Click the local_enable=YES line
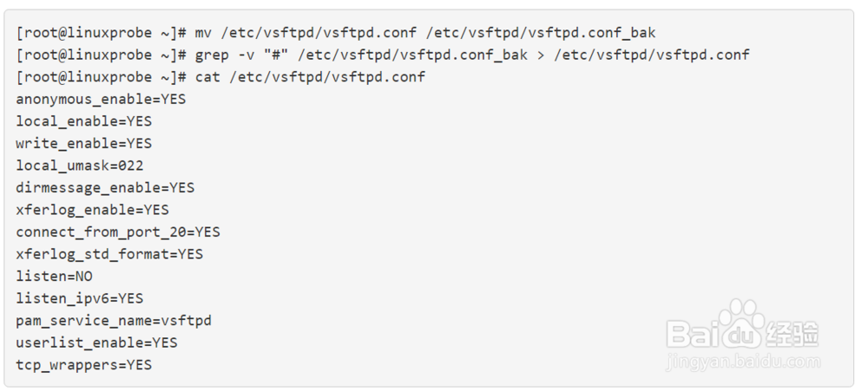This screenshot has width=868, height=391. 83,121
